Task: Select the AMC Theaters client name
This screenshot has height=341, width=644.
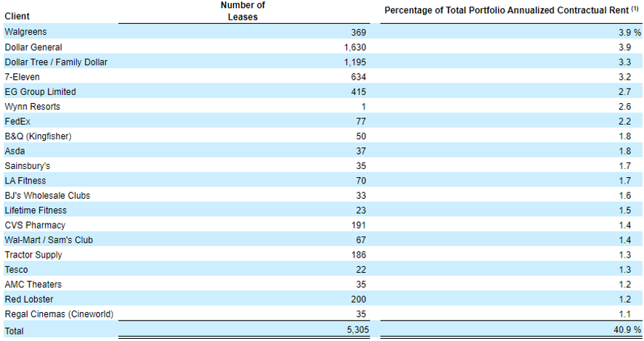Action: tap(33, 284)
